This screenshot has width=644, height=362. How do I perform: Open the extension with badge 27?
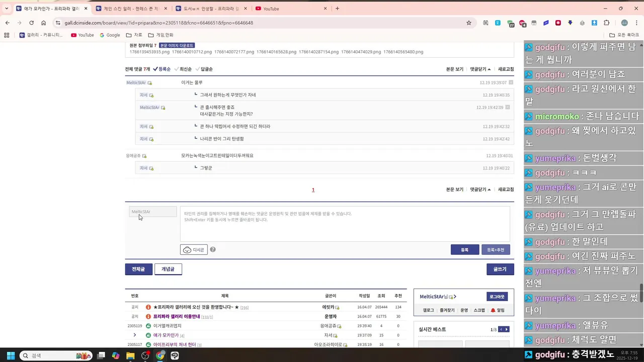tap(510, 23)
